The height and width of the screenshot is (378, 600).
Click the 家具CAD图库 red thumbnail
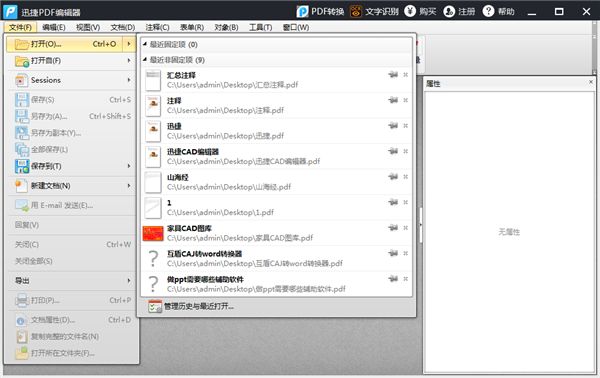153,233
